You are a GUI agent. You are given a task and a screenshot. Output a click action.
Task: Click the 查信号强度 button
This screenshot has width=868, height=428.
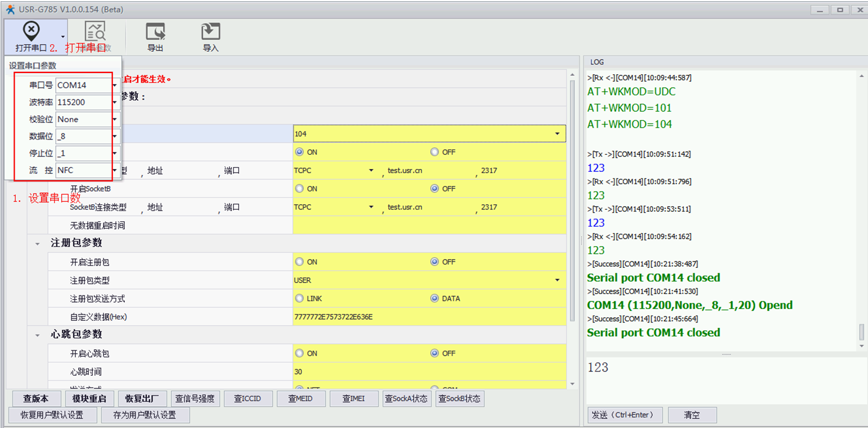click(195, 399)
